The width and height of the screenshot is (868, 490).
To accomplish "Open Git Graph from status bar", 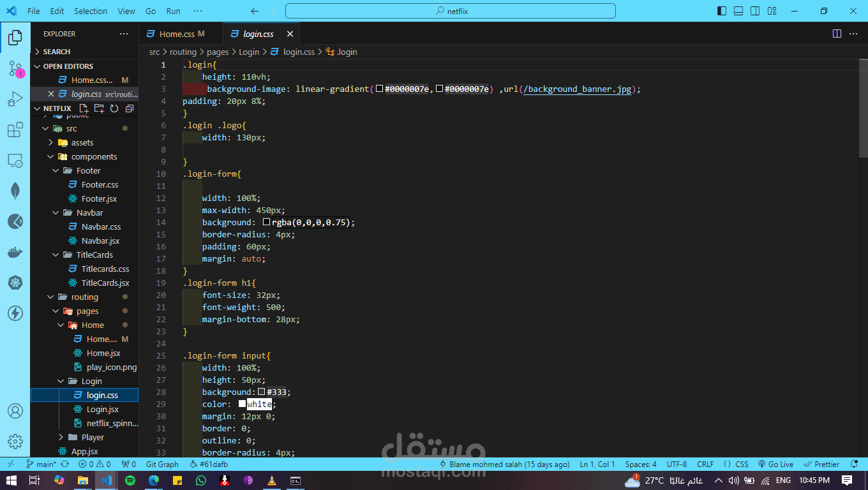I will pyautogui.click(x=162, y=464).
